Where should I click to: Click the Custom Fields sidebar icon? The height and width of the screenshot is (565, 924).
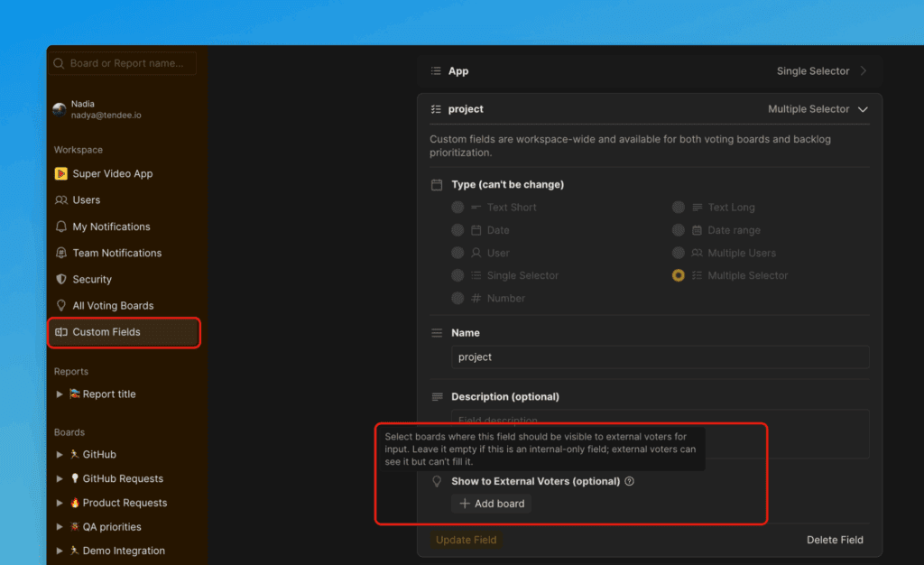61,332
